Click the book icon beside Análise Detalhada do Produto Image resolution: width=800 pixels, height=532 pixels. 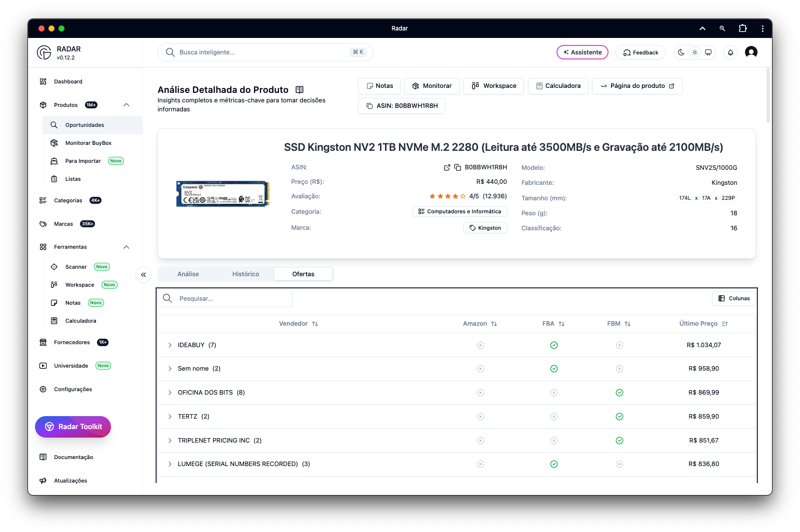(299, 90)
